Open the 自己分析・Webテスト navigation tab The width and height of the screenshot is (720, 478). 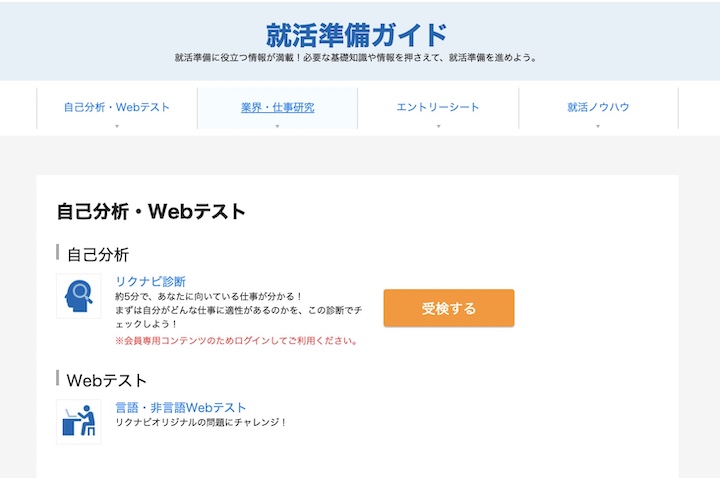point(117,107)
